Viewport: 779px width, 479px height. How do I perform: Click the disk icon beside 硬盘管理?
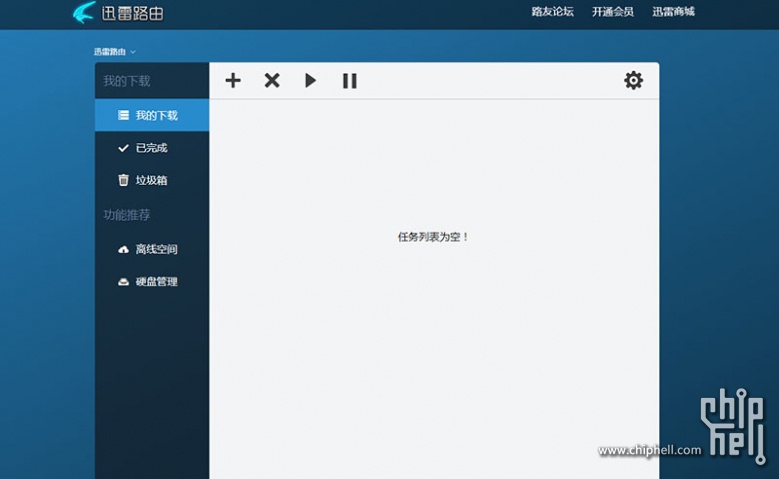(123, 282)
